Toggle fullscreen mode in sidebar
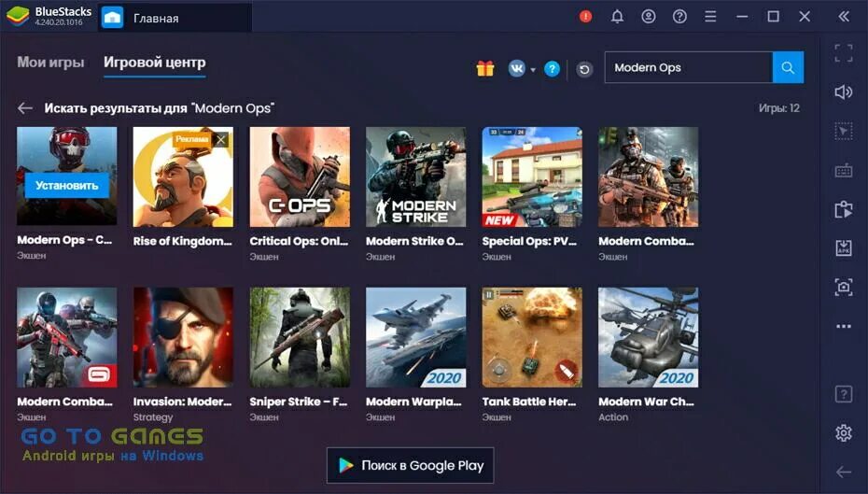Viewport: 868px width, 494px height. 844,53
